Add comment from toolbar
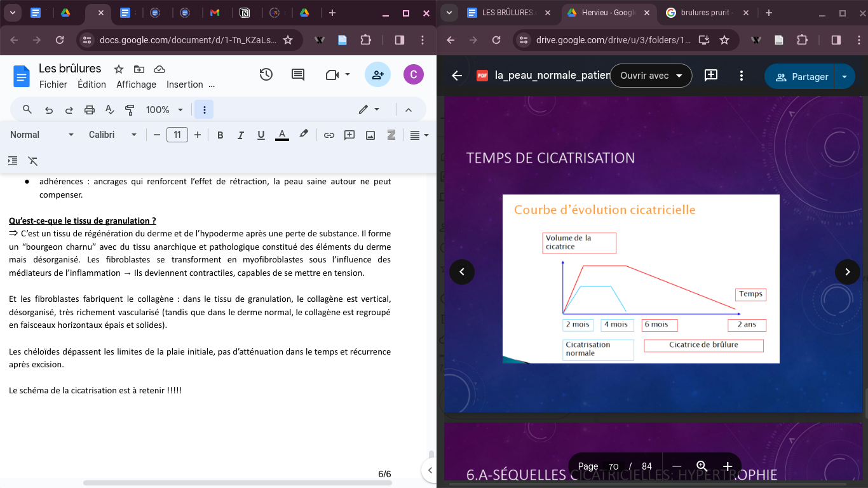Image resolution: width=868 pixels, height=488 pixels. pos(349,135)
